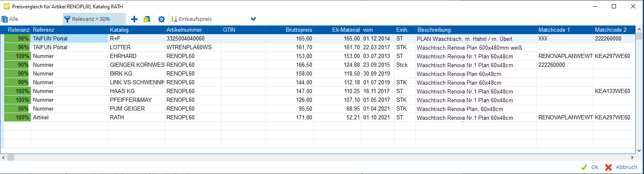This screenshot has width=644, height=174.
Task: Click the app icon in title bar
Action: tap(5, 6)
